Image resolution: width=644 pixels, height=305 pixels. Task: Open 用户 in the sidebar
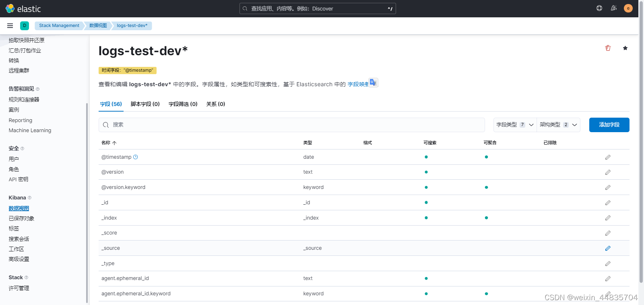click(x=14, y=159)
